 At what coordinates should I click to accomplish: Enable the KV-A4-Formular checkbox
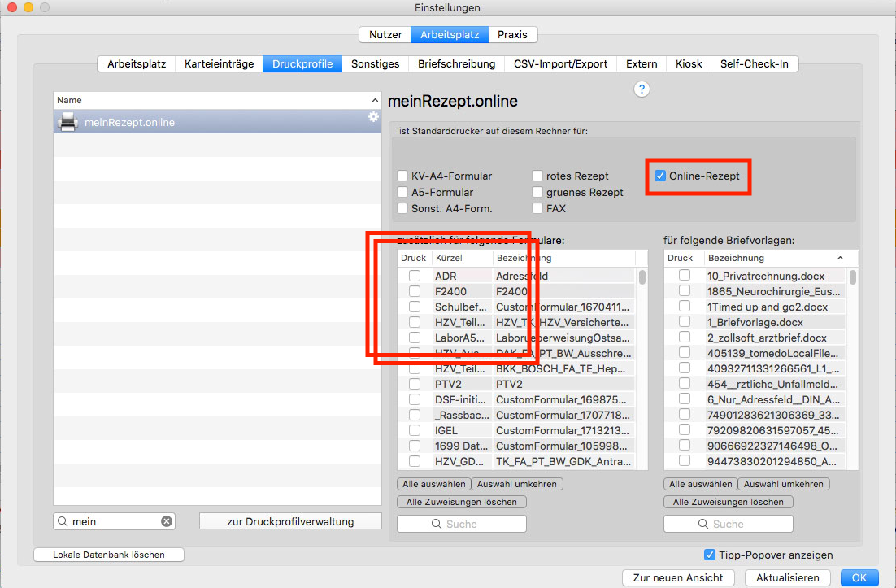402,176
